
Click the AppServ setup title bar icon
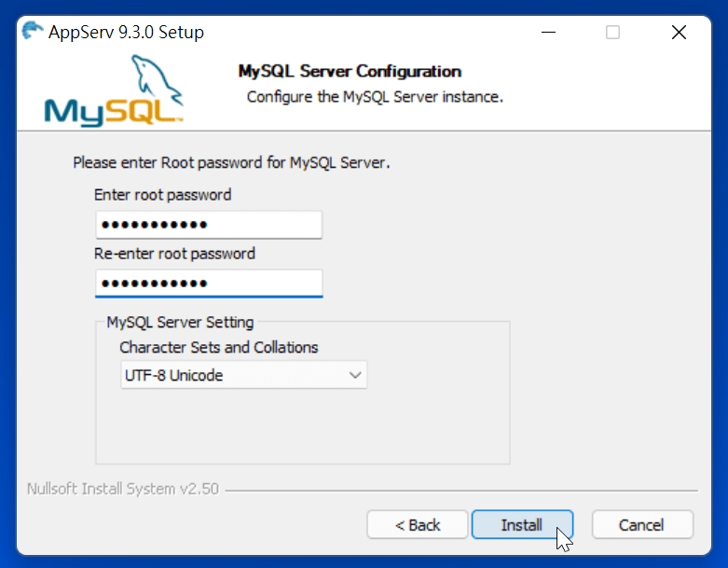32,31
